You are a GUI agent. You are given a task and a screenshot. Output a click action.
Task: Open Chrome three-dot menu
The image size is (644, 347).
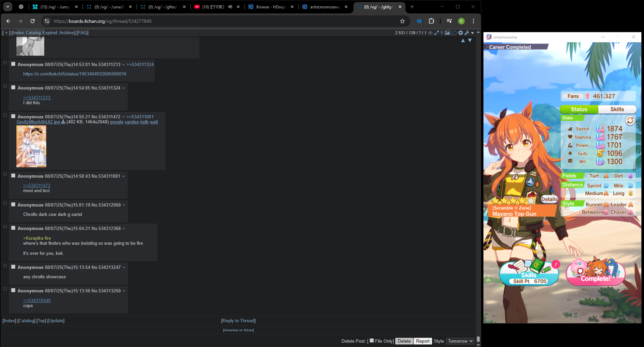click(x=473, y=21)
